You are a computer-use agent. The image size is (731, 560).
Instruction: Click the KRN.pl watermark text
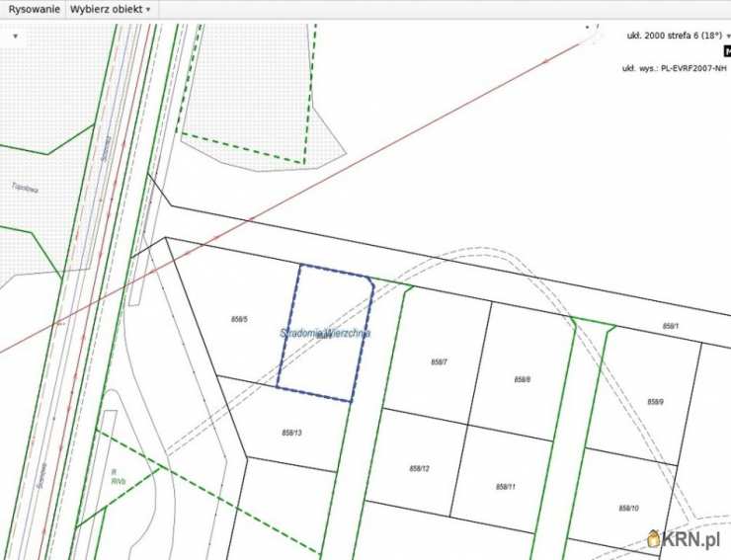pyautogui.click(x=693, y=540)
